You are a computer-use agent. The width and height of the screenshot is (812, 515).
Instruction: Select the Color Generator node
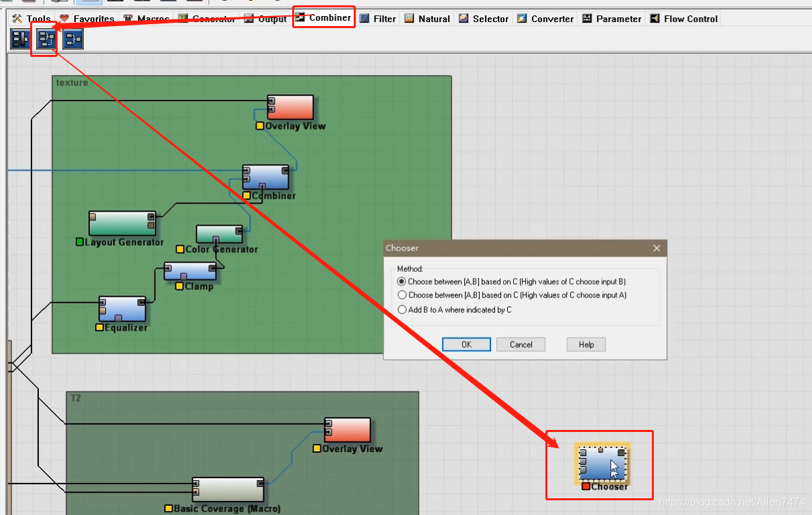click(219, 234)
